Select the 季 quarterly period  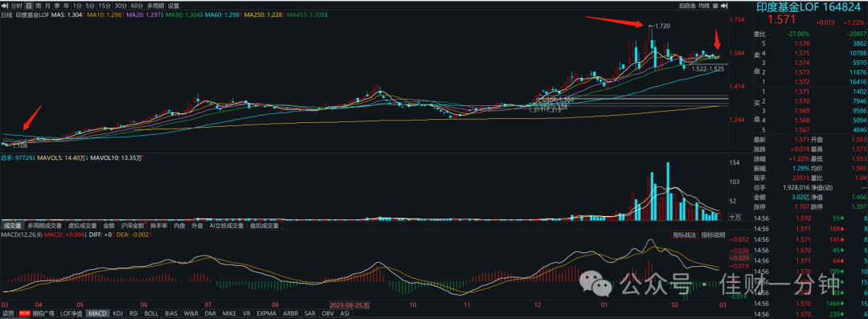[x=57, y=6]
